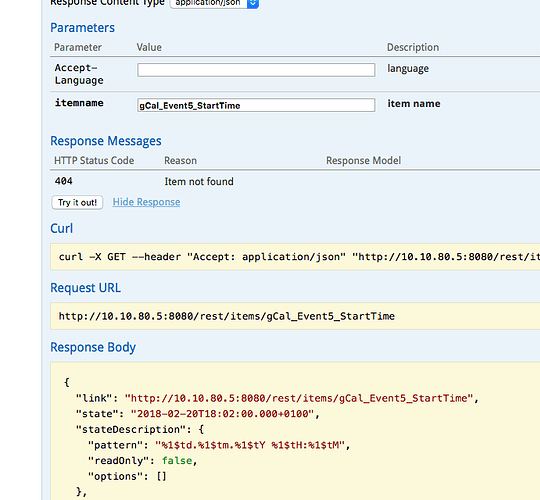Click the Hide Response link
540x500 pixels.
(x=146, y=202)
